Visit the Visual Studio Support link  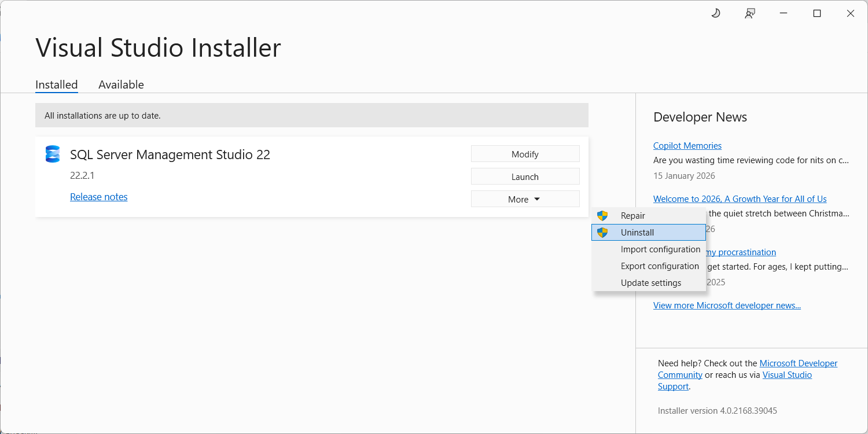tap(787, 375)
